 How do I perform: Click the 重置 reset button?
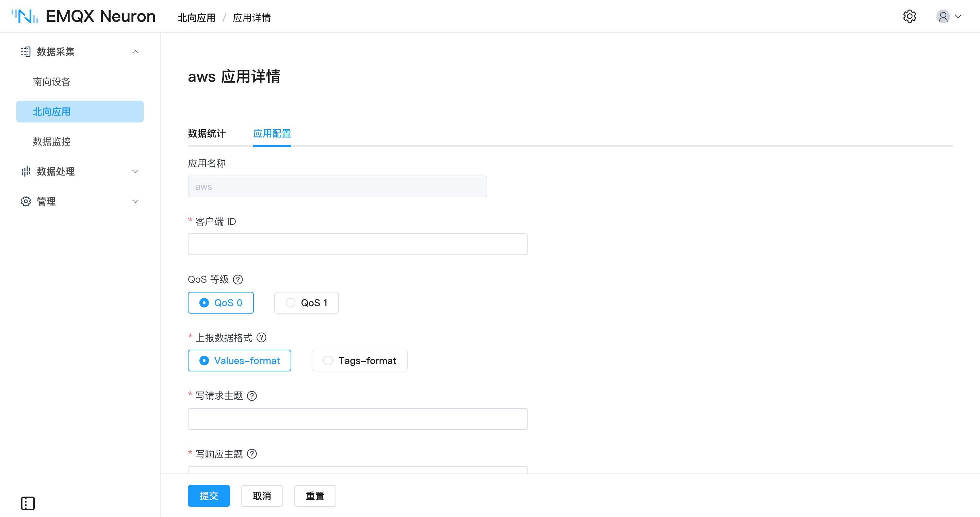tap(315, 496)
